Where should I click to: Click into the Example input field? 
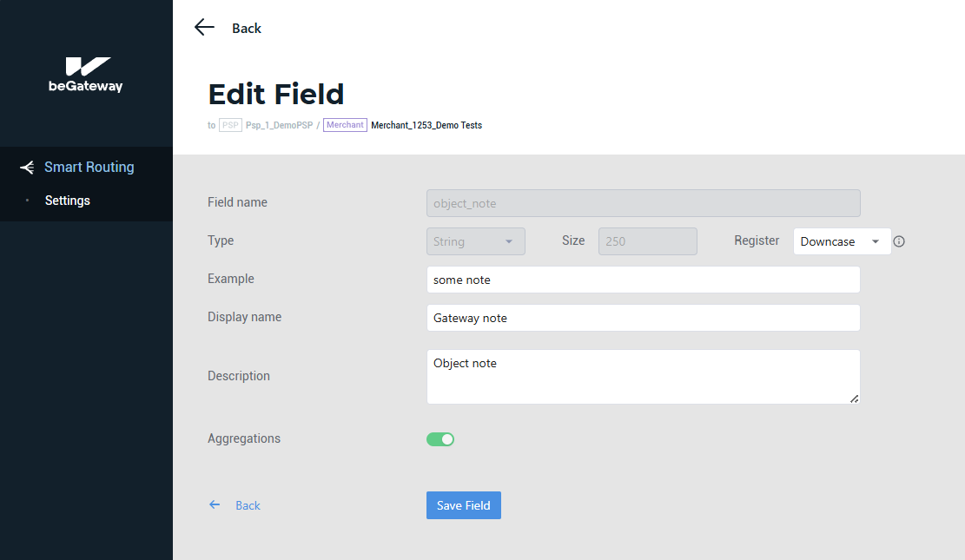(x=643, y=280)
